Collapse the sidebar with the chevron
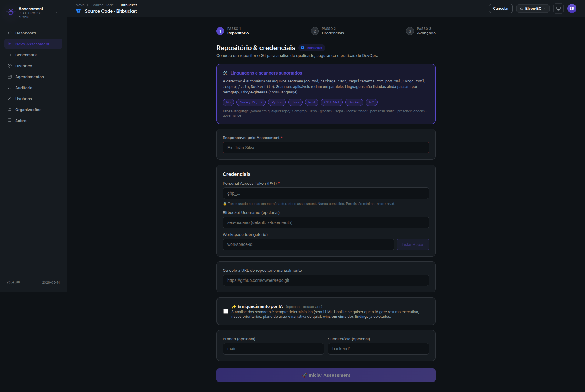This screenshot has width=585, height=392. 57,12
